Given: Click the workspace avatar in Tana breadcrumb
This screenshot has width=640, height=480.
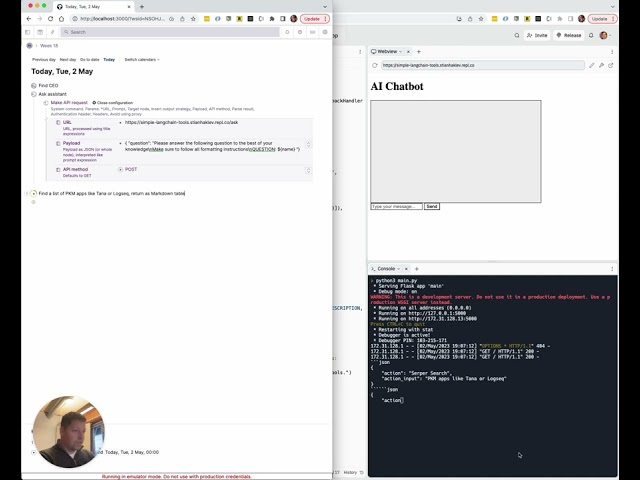Looking at the screenshot, I should pos(29,46).
